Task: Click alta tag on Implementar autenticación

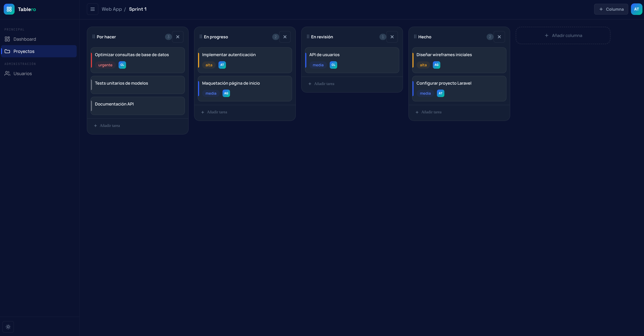Action: click(x=209, y=65)
